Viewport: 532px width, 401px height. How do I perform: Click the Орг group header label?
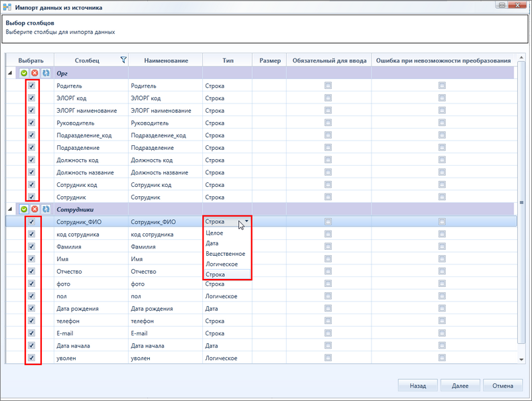coord(62,73)
